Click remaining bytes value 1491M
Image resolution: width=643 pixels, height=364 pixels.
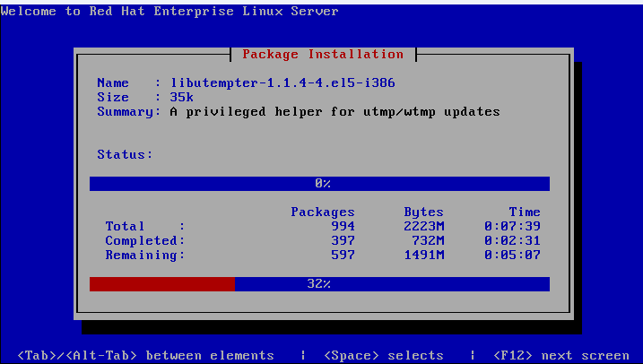423,255
